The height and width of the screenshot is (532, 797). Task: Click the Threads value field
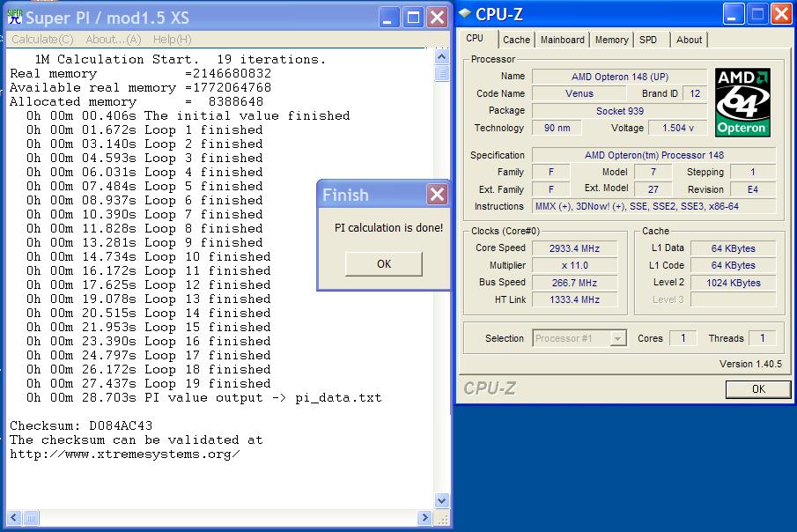762,338
